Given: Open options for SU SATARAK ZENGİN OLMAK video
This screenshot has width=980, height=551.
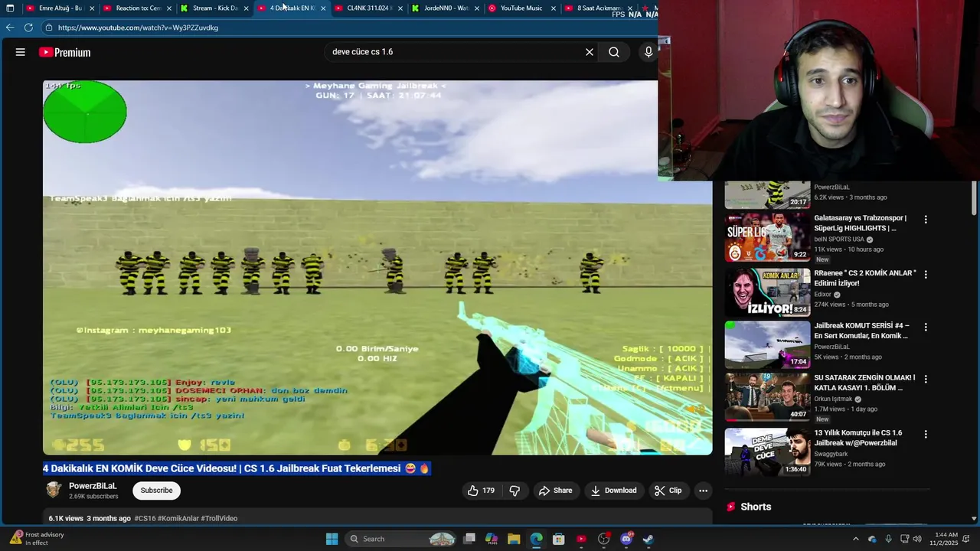Looking at the screenshot, I should [x=926, y=379].
